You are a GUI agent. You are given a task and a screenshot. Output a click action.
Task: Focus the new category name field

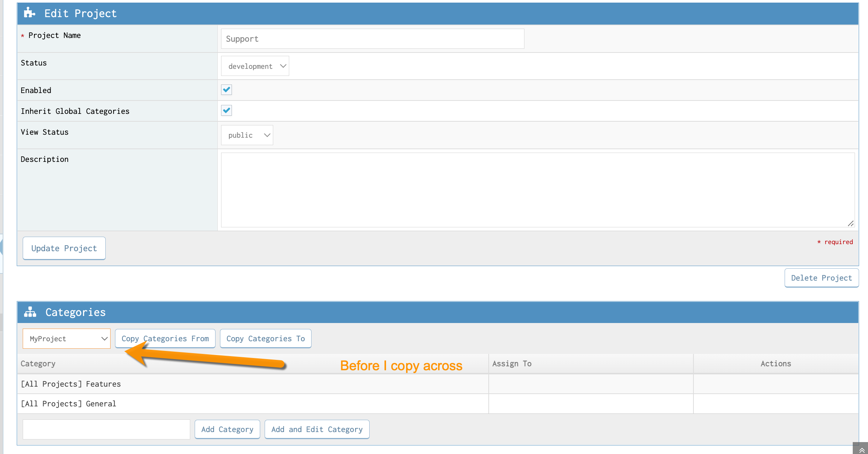click(x=106, y=429)
